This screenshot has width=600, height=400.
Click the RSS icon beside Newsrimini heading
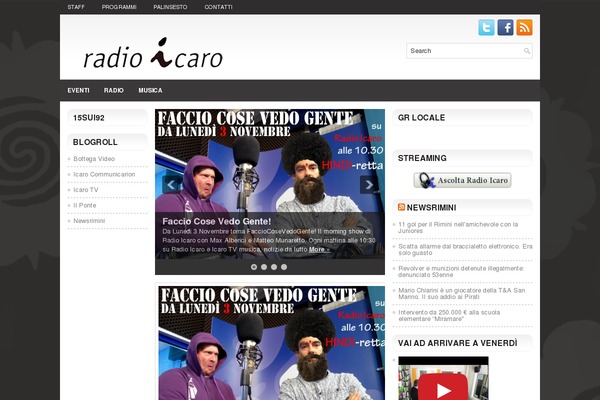tap(401, 207)
